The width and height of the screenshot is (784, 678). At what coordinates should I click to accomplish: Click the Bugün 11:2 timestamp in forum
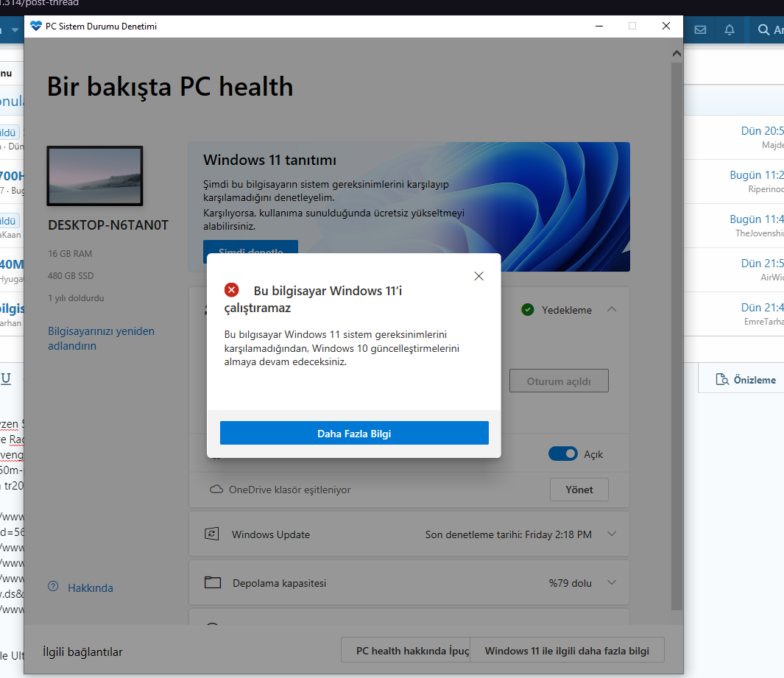click(757, 175)
